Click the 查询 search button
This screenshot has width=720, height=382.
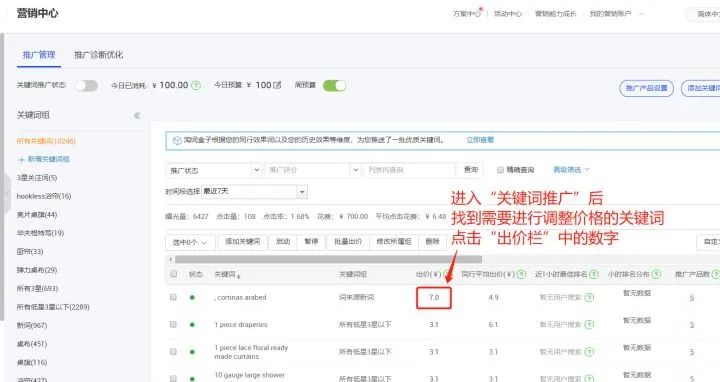471,170
